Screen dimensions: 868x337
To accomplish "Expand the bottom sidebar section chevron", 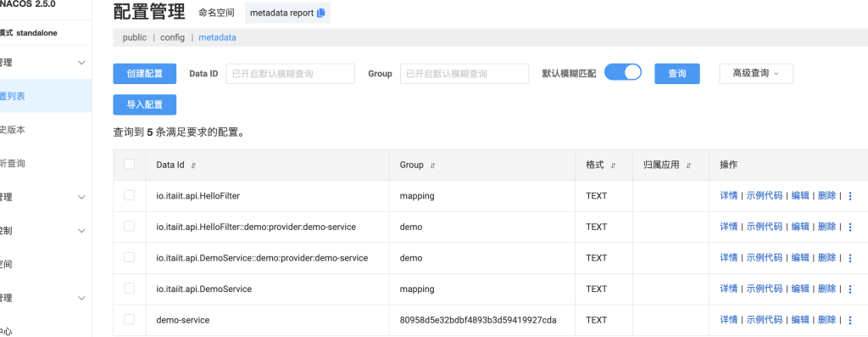I will (81, 298).
